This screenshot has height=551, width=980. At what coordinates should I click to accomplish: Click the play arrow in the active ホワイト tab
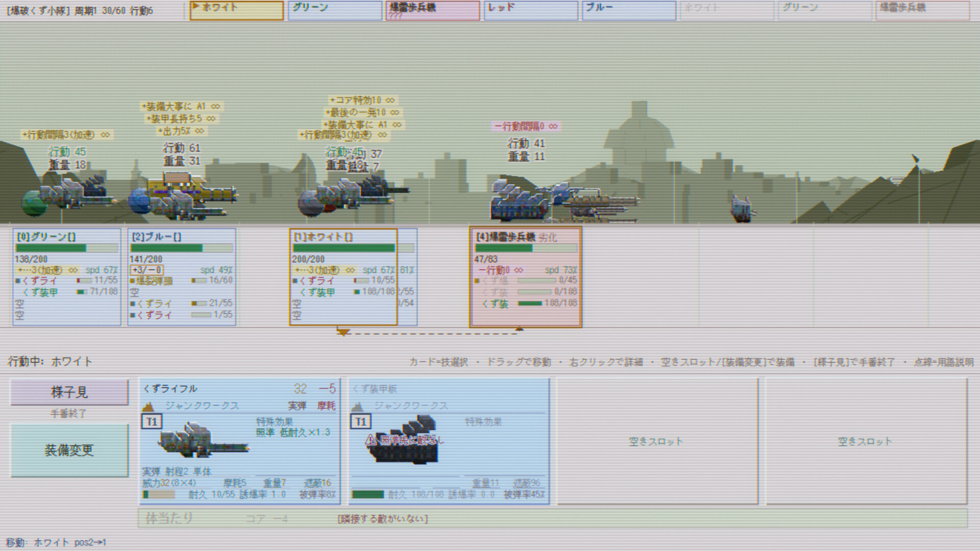point(195,7)
